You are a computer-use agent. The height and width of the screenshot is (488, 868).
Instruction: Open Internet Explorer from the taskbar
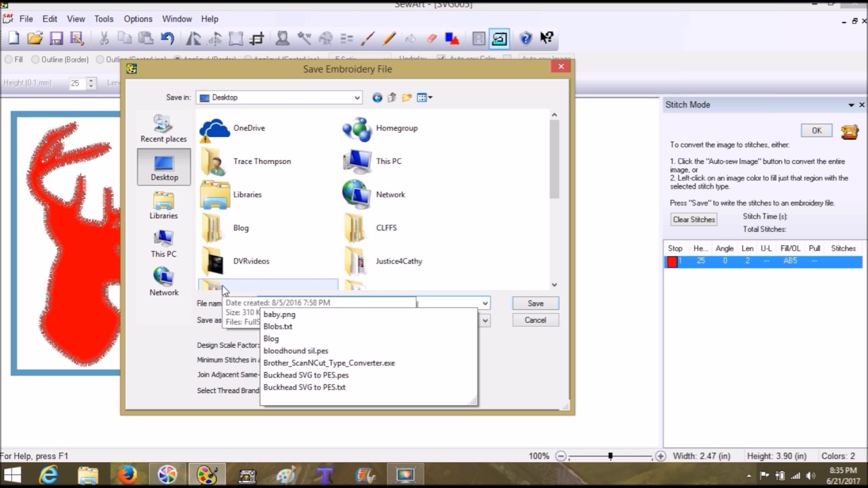click(49, 475)
